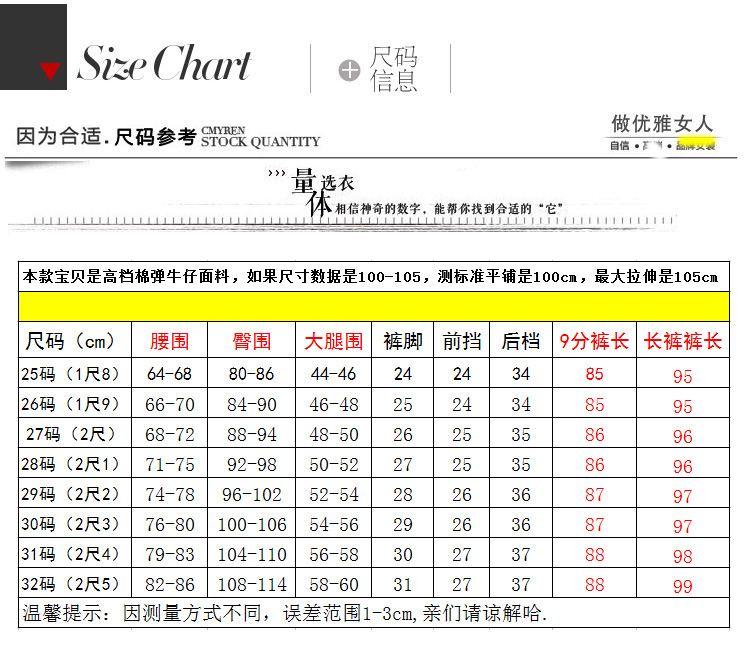Click hip value 104-110

point(252,555)
